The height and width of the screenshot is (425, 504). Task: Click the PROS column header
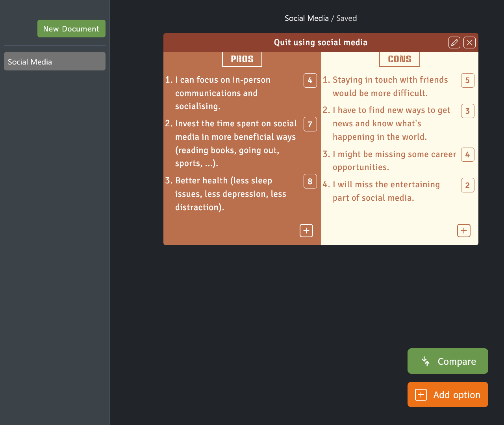point(242,59)
